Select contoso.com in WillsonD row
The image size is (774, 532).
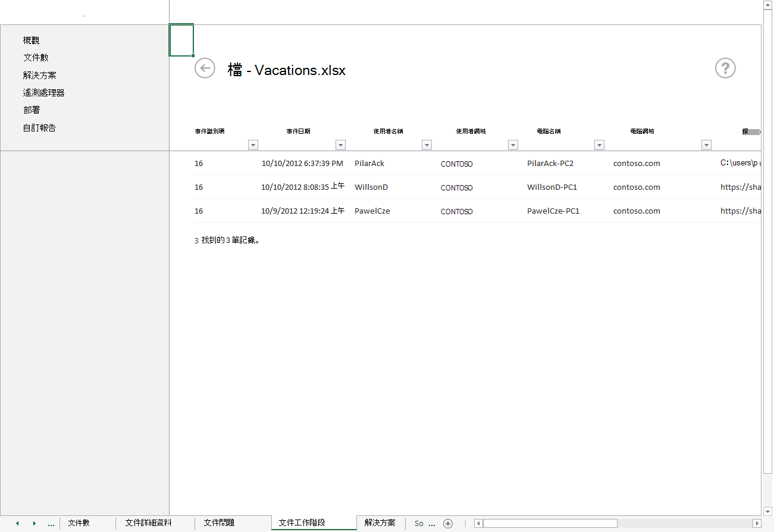[637, 187]
